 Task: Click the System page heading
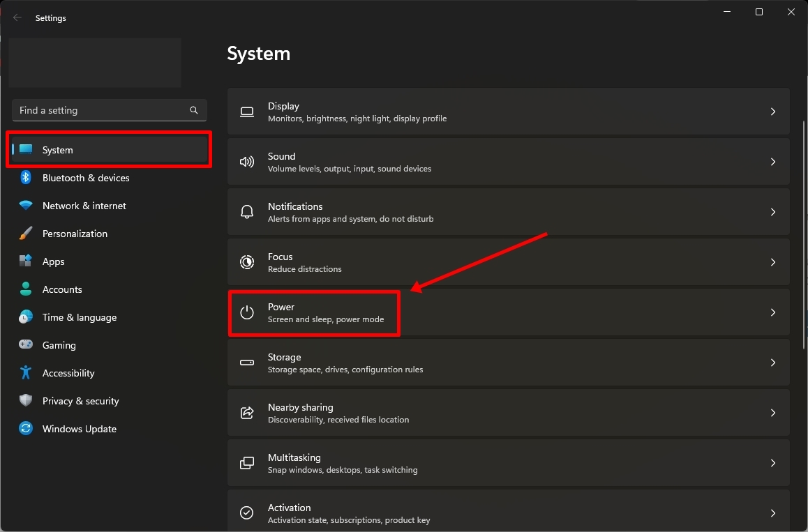tap(259, 54)
